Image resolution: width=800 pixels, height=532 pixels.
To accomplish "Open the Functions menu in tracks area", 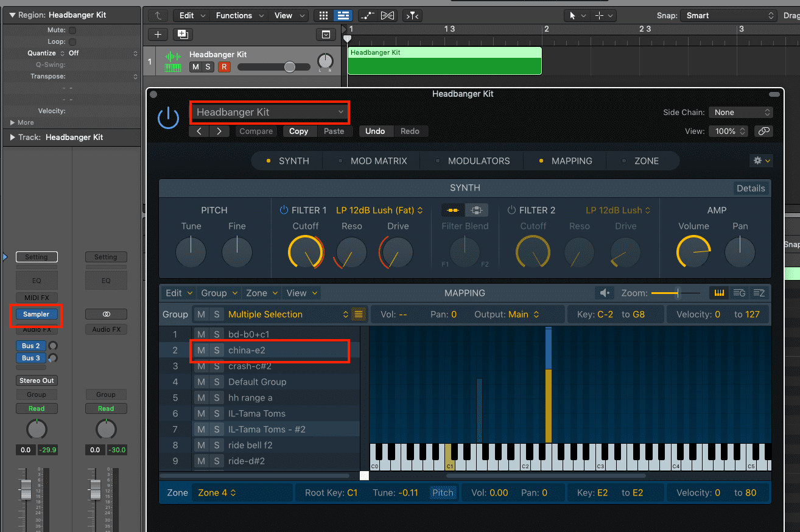I will (240, 16).
